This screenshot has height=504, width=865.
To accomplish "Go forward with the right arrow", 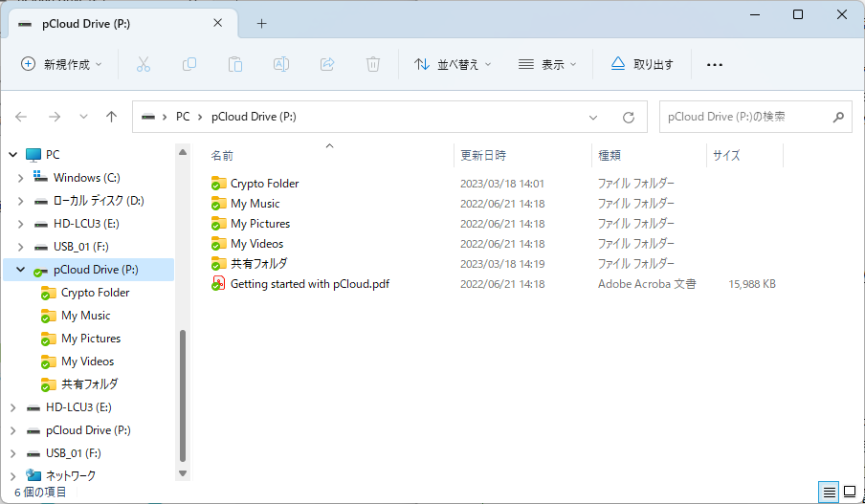I will tap(54, 117).
